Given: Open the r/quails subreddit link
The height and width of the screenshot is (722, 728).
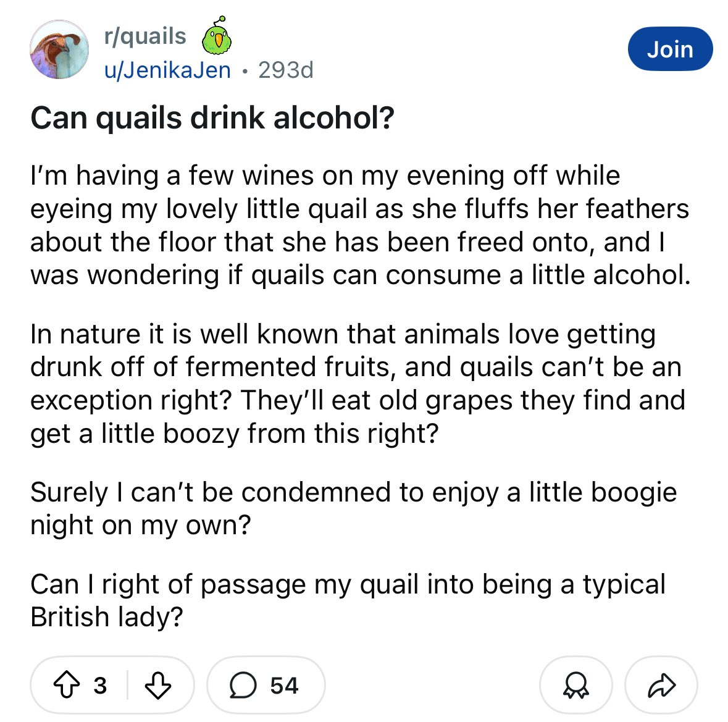Looking at the screenshot, I should coord(145,36).
